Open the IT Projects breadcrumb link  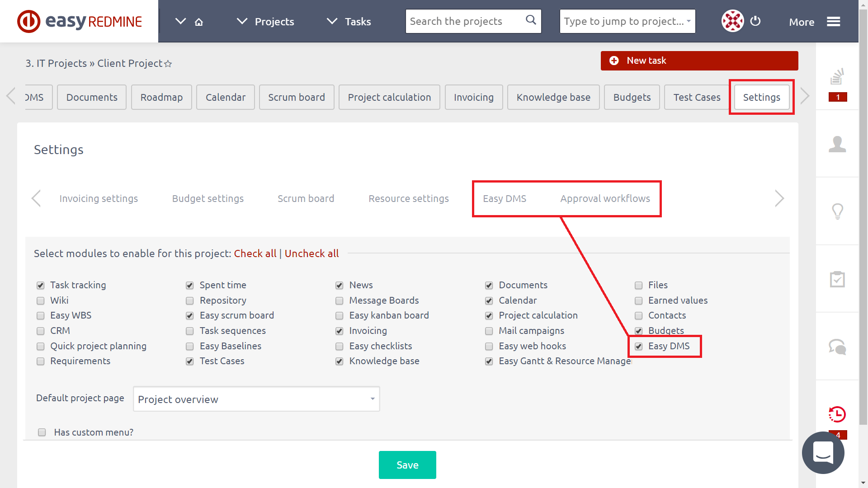tap(56, 63)
